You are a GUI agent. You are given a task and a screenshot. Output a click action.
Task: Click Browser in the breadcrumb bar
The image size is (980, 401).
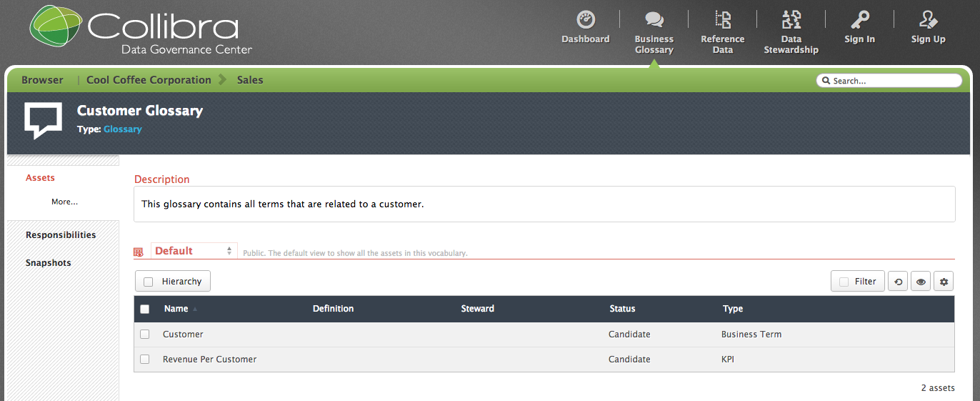tap(42, 80)
